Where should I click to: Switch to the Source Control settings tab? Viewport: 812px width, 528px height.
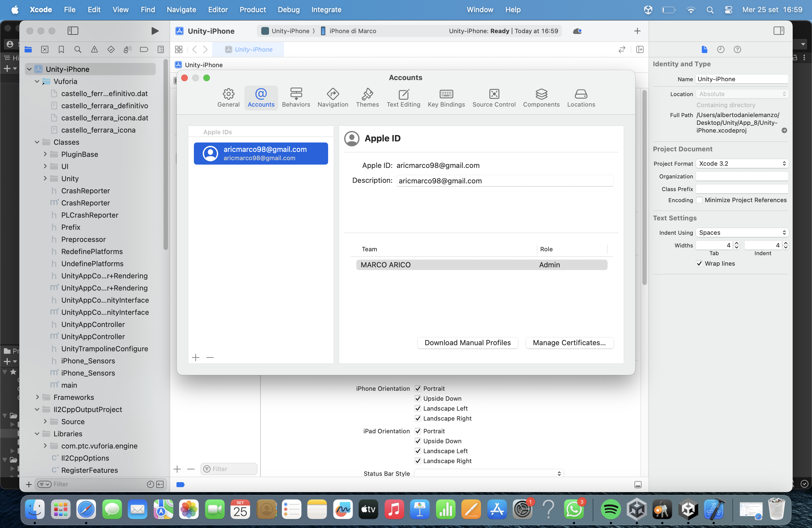[x=494, y=98]
